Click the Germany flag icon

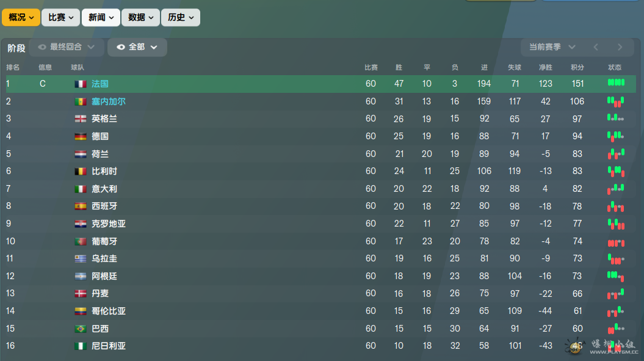point(81,136)
